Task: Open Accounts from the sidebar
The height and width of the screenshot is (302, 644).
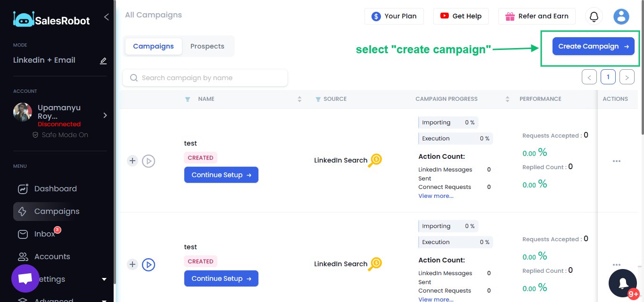Action: coord(52,256)
